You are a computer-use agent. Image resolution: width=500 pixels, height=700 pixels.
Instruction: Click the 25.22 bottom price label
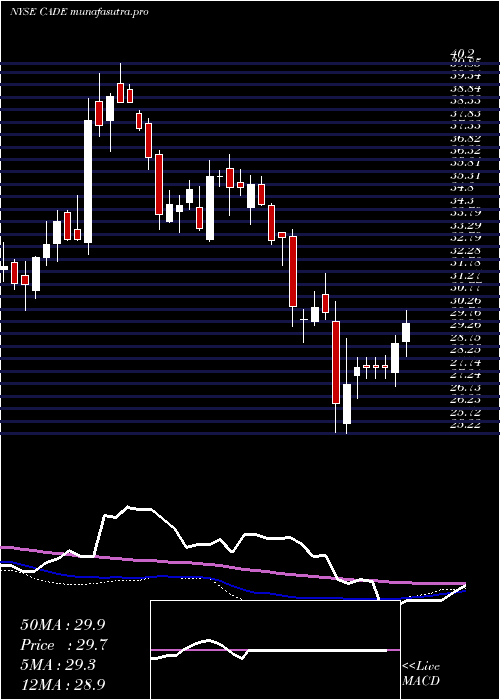pos(467,425)
